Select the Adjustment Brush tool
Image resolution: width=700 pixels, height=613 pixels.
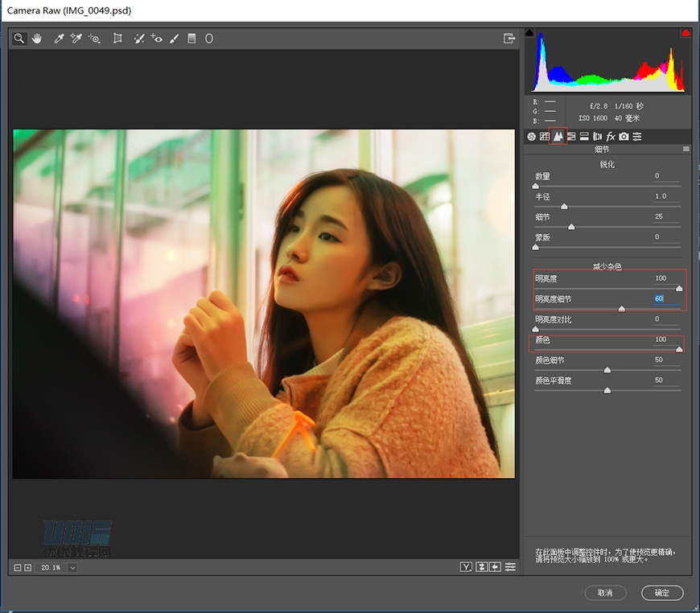click(x=174, y=38)
